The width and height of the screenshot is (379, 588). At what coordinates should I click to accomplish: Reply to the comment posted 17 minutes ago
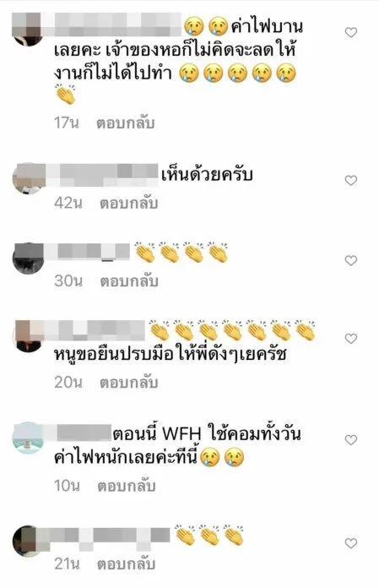(126, 123)
